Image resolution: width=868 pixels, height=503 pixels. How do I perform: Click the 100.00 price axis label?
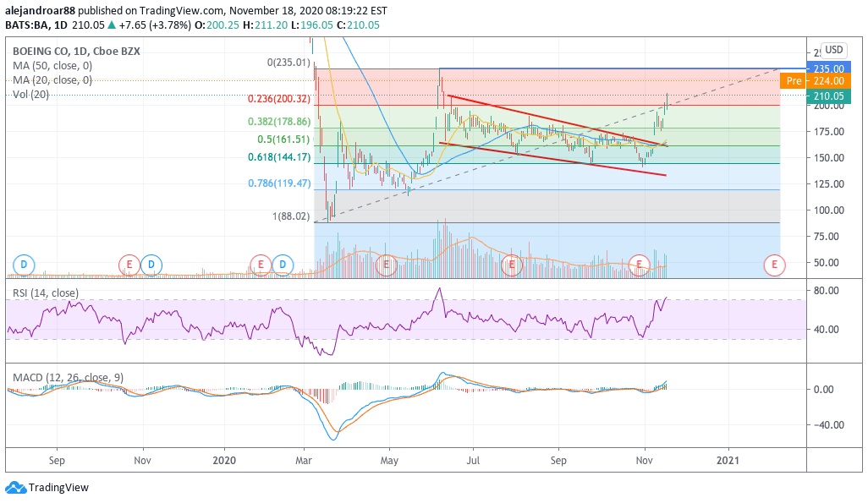click(x=828, y=210)
